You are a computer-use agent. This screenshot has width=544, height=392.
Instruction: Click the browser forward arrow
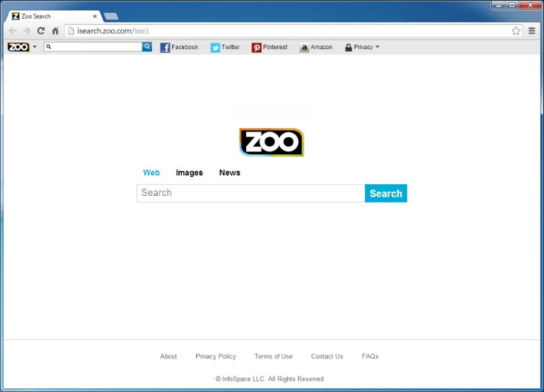[x=26, y=31]
